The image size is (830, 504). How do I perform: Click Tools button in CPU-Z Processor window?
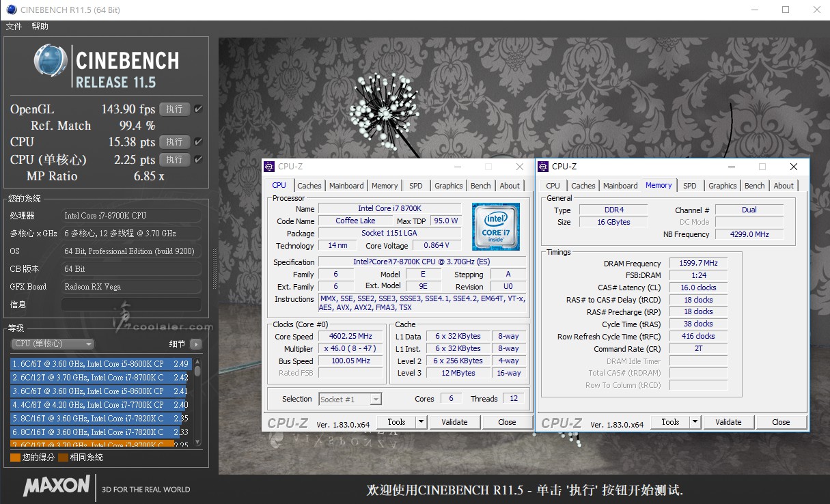point(396,422)
